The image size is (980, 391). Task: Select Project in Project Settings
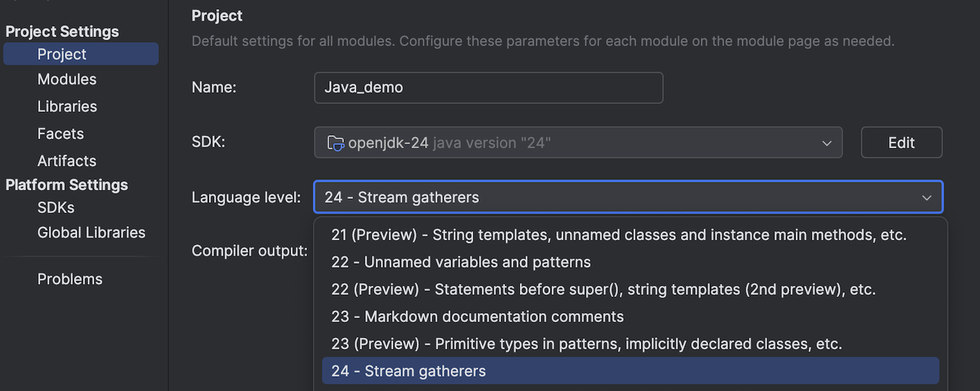[62, 55]
